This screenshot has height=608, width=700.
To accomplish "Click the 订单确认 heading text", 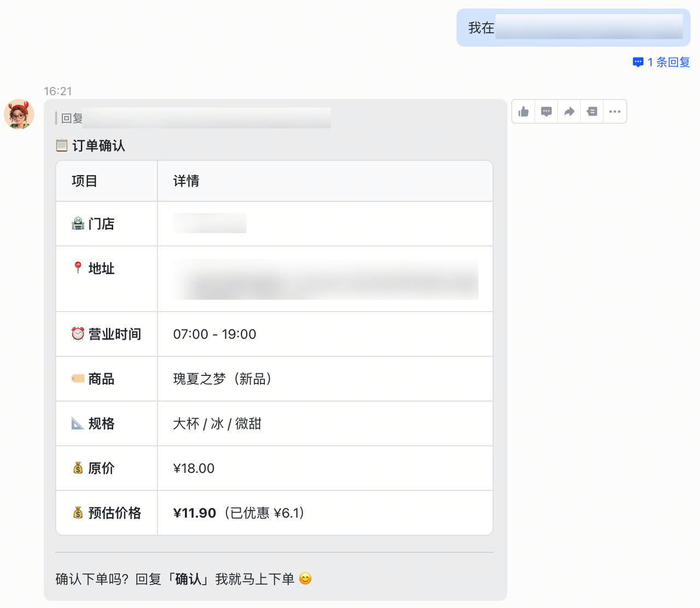I will 98,146.
